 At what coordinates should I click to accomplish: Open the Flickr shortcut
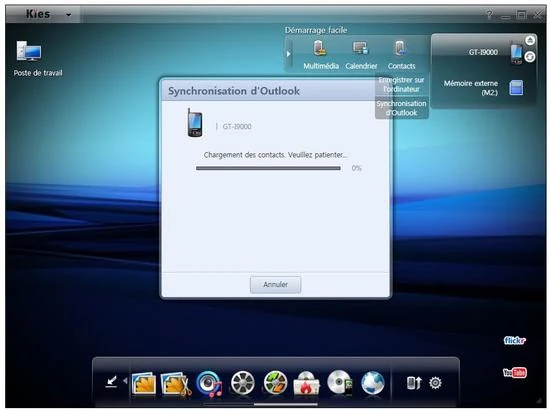tap(515, 340)
